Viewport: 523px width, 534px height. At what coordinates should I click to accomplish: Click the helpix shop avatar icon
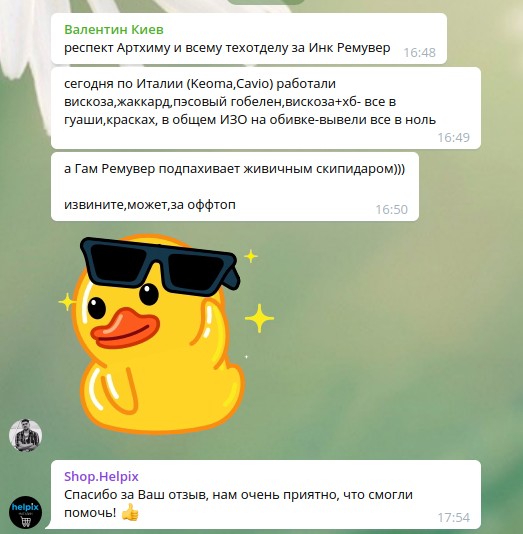pyautogui.click(x=25, y=512)
